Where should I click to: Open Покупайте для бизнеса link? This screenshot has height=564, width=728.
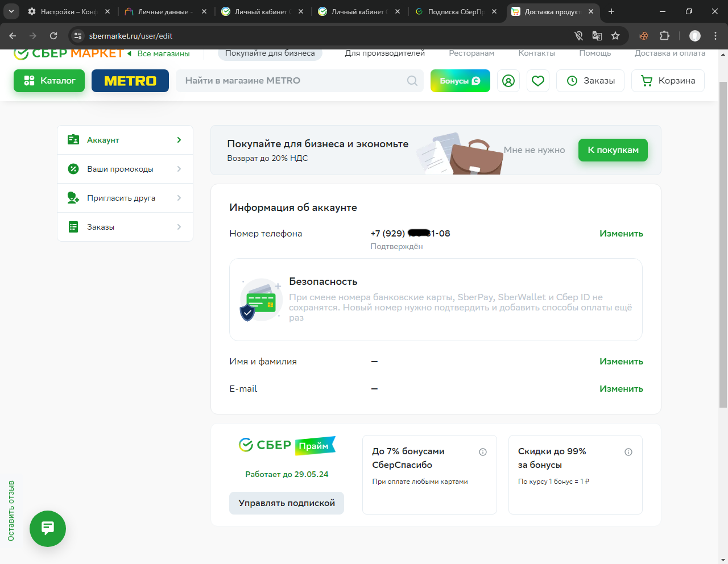270,53
